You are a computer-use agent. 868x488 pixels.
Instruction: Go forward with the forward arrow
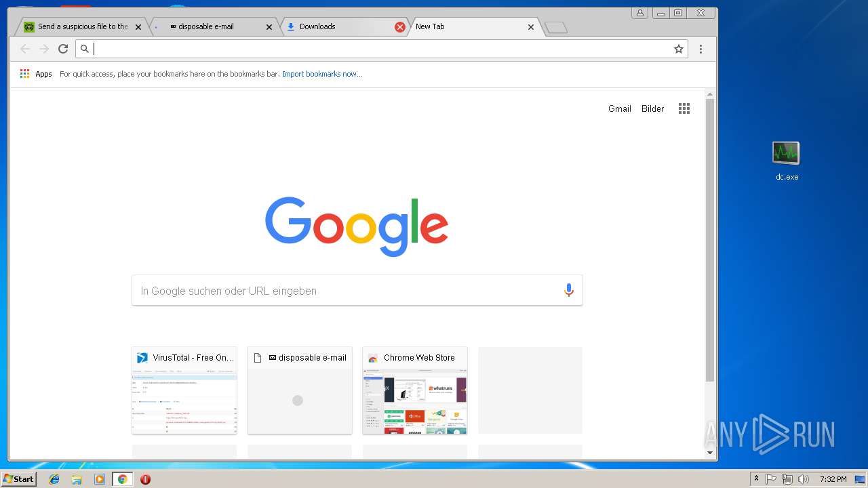click(44, 49)
